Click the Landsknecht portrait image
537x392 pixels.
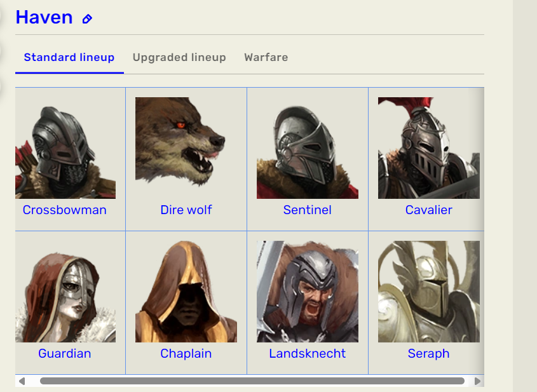(x=308, y=292)
